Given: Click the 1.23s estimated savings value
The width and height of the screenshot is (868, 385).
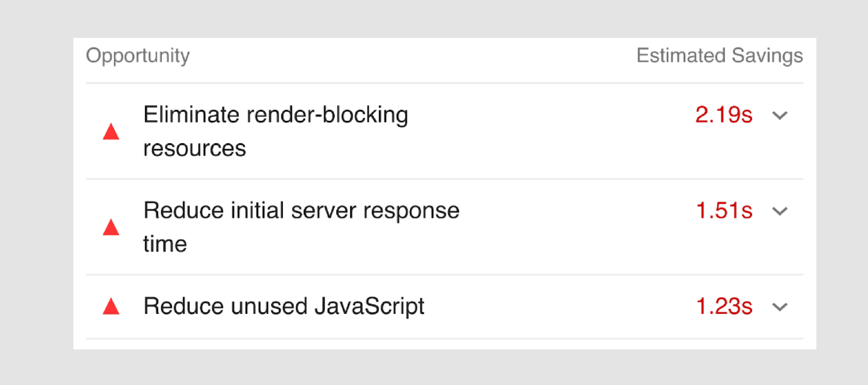Looking at the screenshot, I should click(x=724, y=306).
